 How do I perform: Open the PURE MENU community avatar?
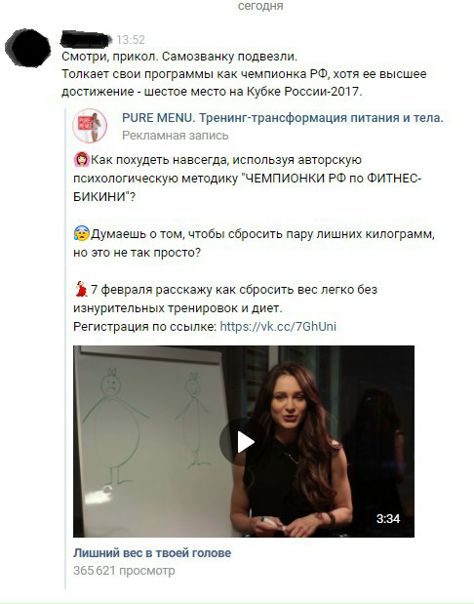(90, 126)
